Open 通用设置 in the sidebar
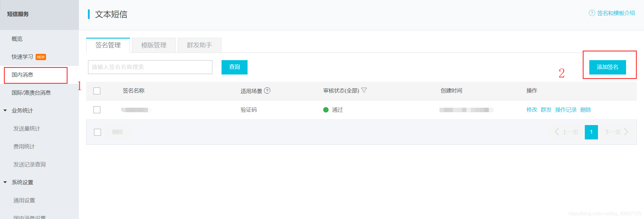 [x=24, y=200]
